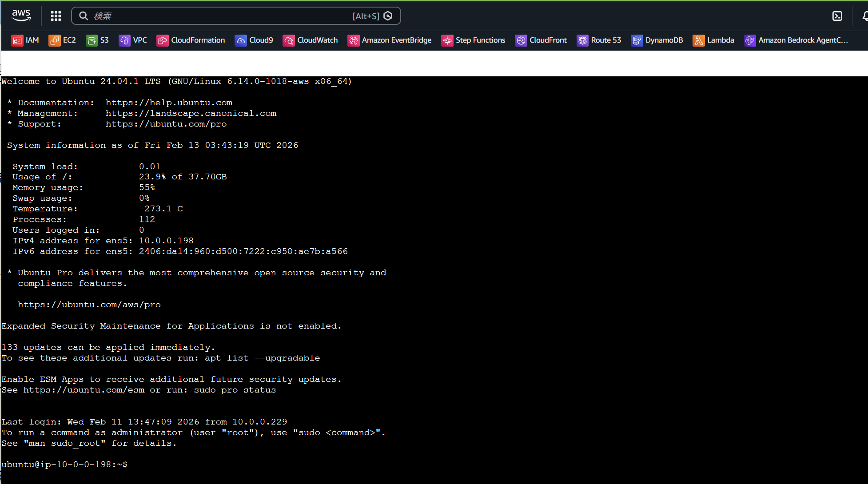The width and height of the screenshot is (868, 484).
Task: Go to CloudFormation favorite
Action: [191, 40]
